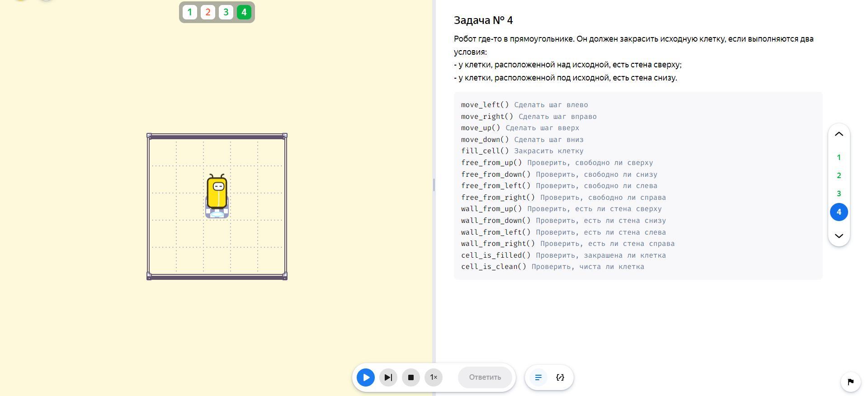Switch to code editor braces icon
868x396 pixels.
pos(560,377)
